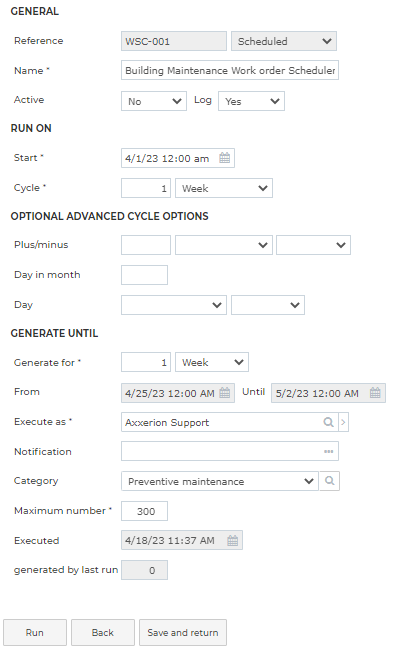This screenshot has width=394, height=652.
Task: Click the Day in month field
Action: point(144,275)
